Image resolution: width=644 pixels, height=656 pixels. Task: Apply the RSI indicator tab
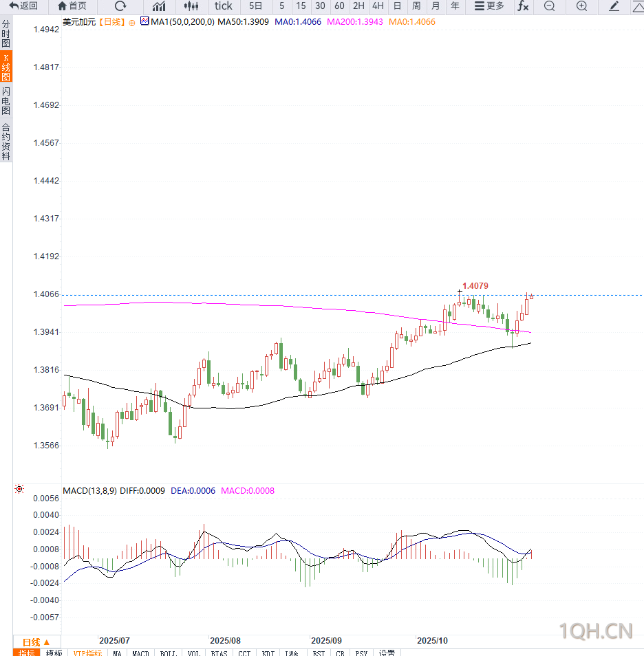[319, 653]
